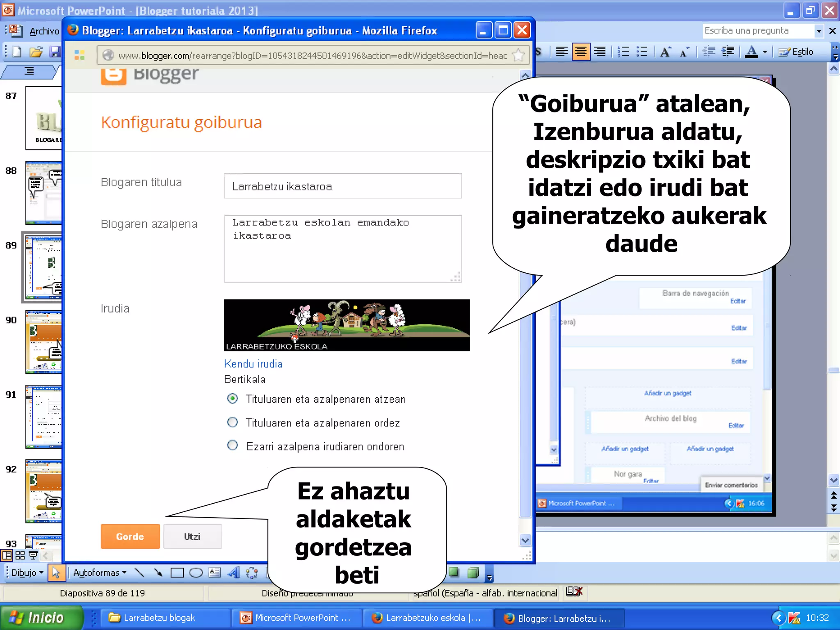Open the Autoformas dropdown menu
840x630 pixels.
coord(100,573)
